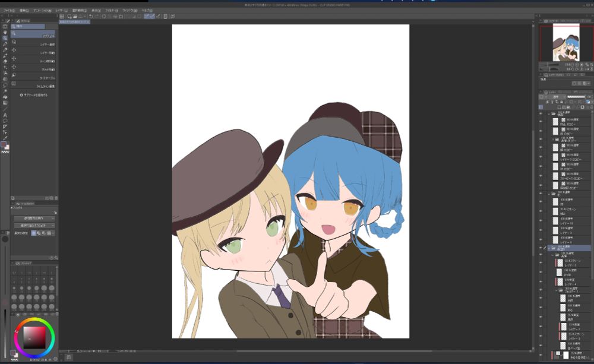Select the Gradient tool in the tool palette

[5, 103]
